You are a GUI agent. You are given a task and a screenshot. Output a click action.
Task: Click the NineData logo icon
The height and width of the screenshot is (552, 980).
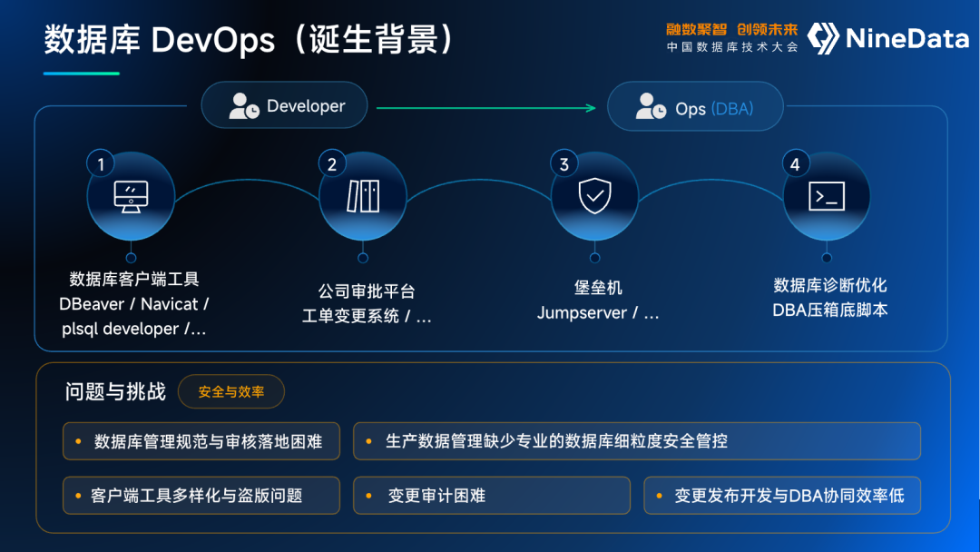pos(823,38)
